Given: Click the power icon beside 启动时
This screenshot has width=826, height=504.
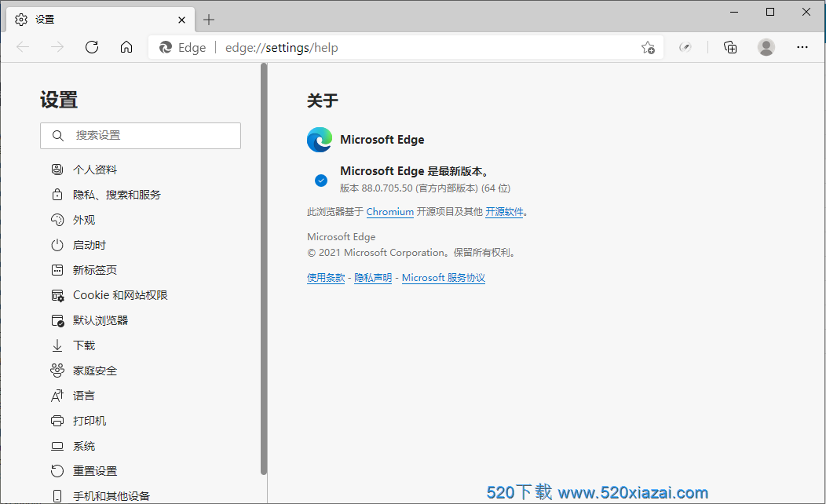Looking at the screenshot, I should pyautogui.click(x=57, y=246).
